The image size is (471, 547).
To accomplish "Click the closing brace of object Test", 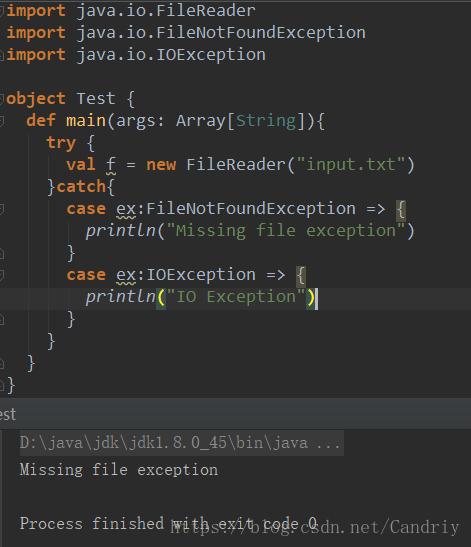I will pyautogui.click(x=11, y=385).
